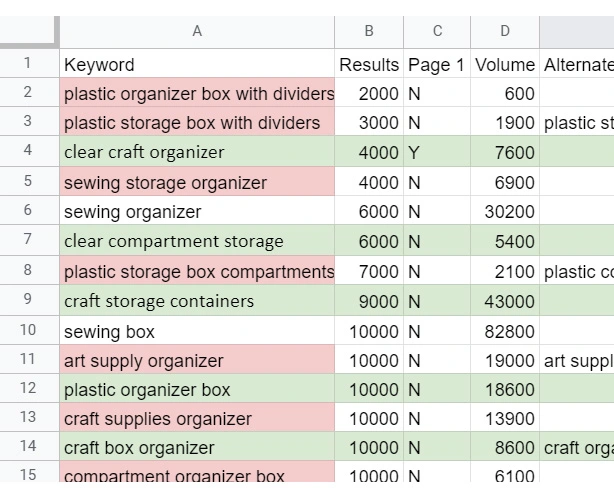614x499 pixels.
Task: Click Volume value 43000
Action: click(x=505, y=300)
